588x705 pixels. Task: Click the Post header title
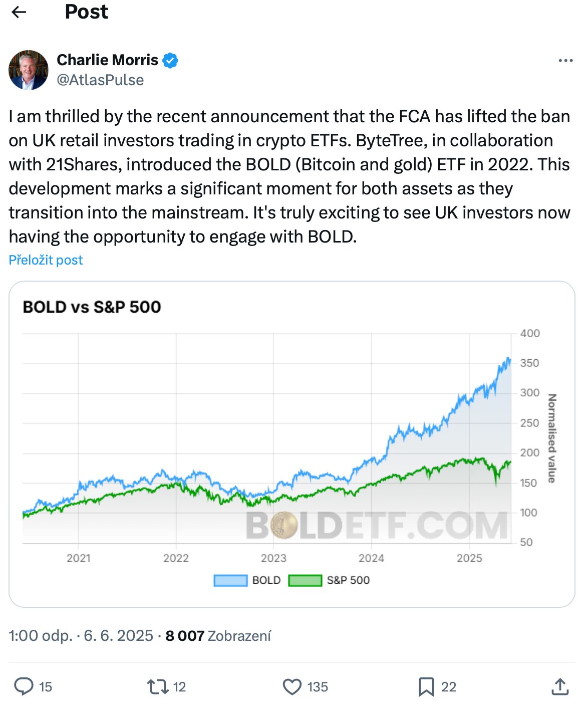pos(87,12)
